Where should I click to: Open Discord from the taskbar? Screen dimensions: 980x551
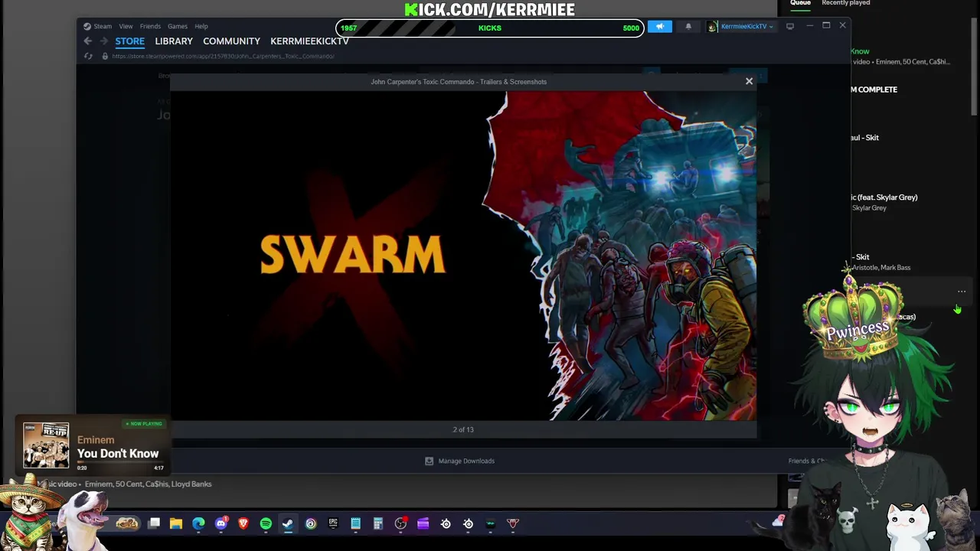coord(221,523)
